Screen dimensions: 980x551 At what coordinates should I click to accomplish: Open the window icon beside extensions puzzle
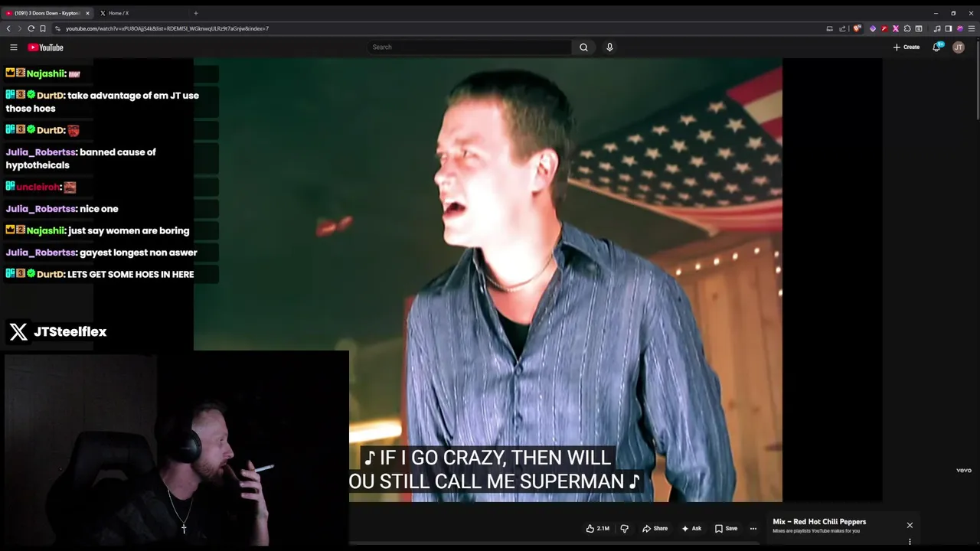tap(919, 28)
